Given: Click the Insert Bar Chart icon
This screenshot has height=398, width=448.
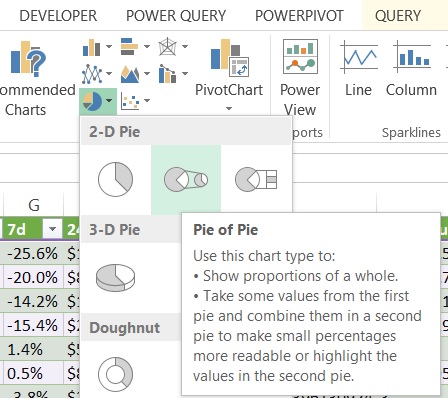Looking at the screenshot, I should point(129,47).
